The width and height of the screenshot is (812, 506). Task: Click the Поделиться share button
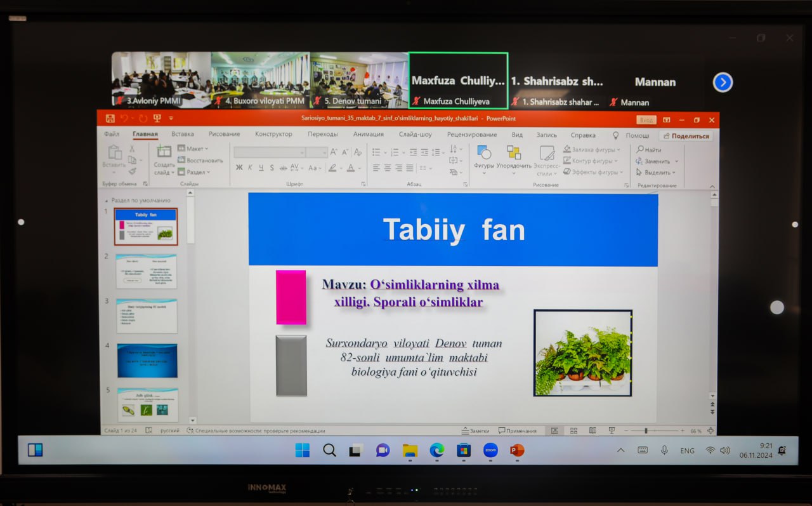point(685,136)
